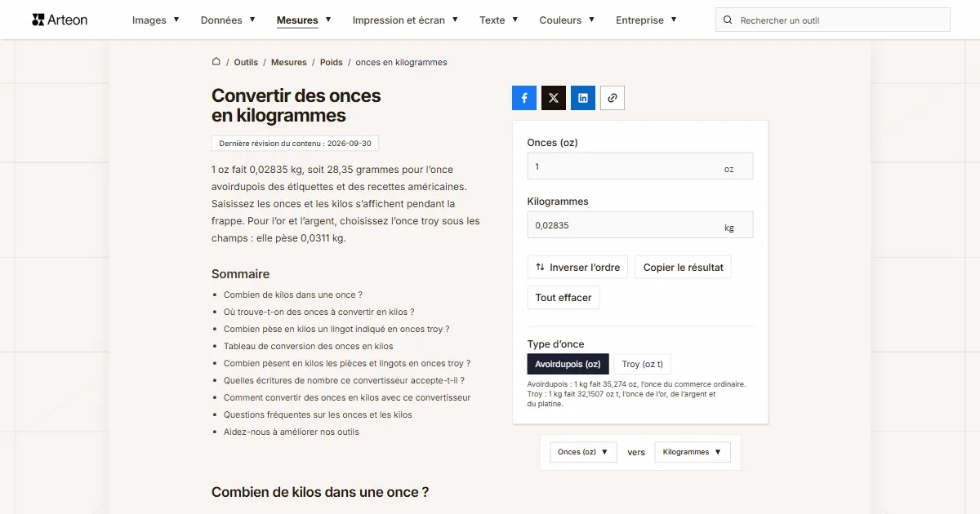Share page on Facebook

(524, 98)
